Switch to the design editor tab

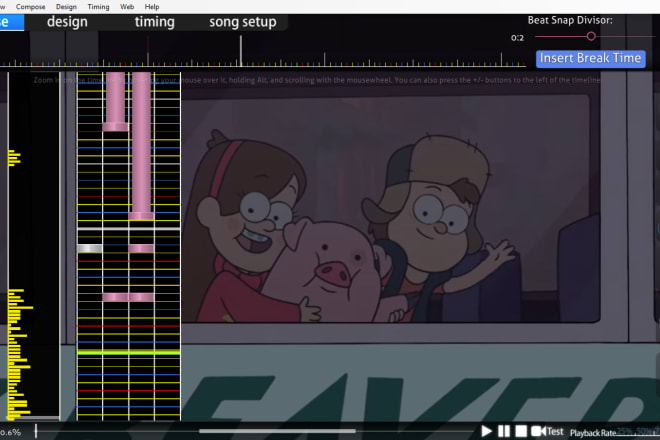[x=67, y=22]
